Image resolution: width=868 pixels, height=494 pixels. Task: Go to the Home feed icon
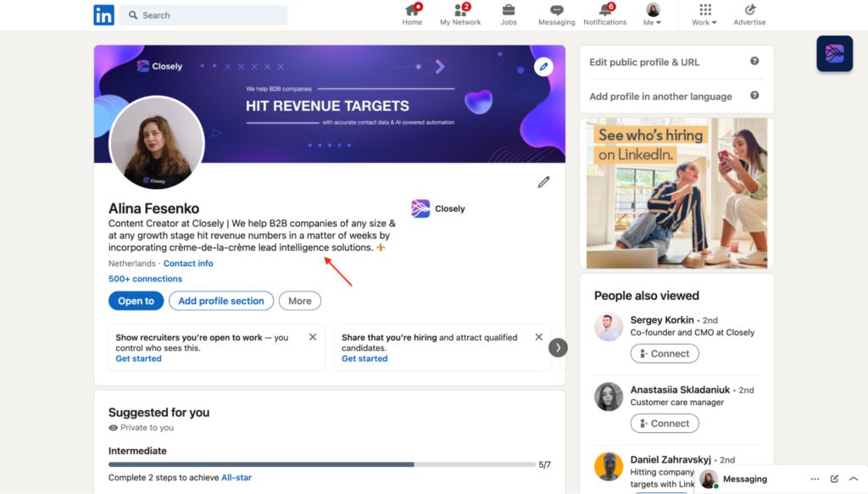click(x=412, y=14)
